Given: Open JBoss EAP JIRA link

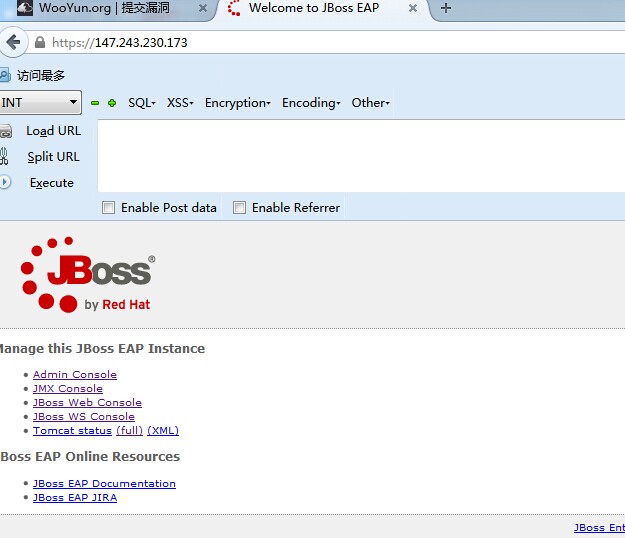Looking at the screenshot, I should 75,497.
